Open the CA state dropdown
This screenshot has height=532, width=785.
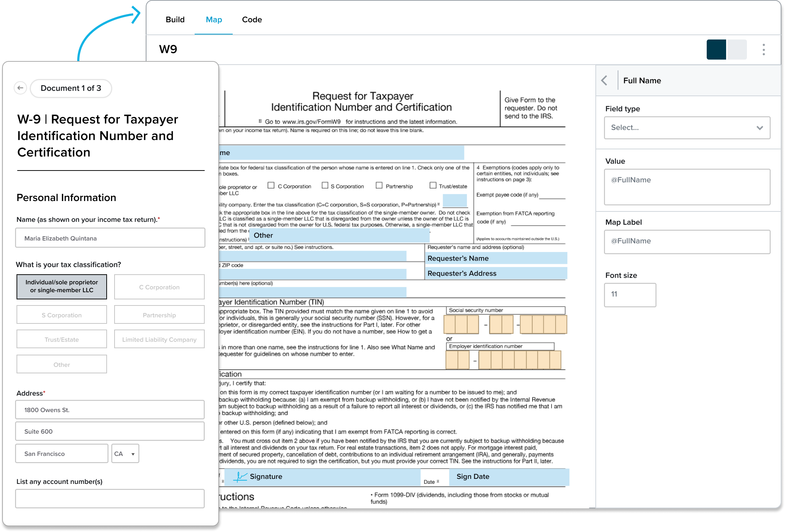tap(125, 454)
